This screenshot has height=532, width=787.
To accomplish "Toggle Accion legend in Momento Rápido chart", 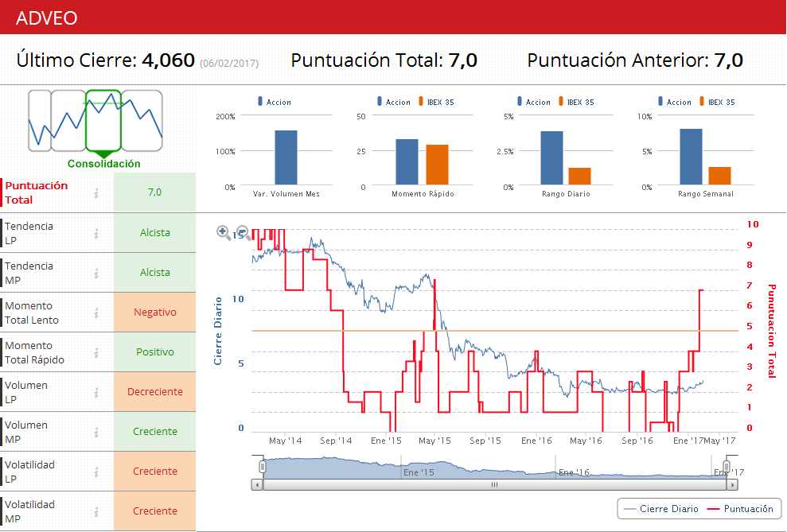I will click(x=394, y=102).
